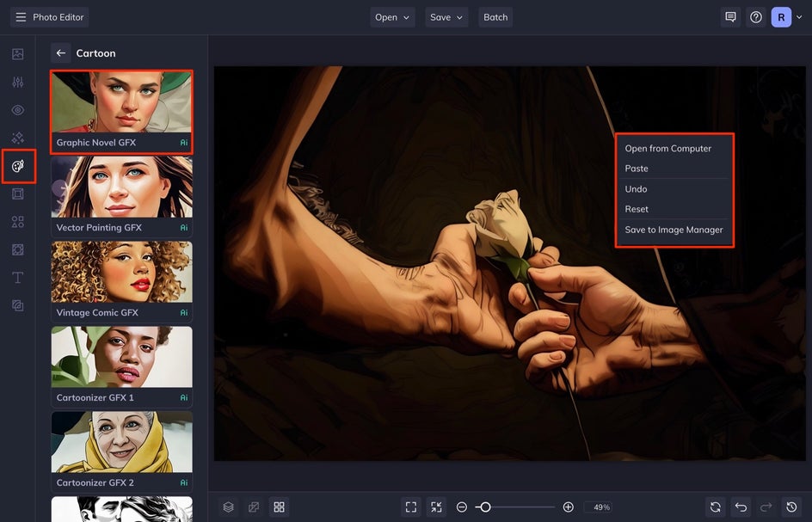
Task: Click the zoom in plus icon
Action: click(x=568, y=507)
